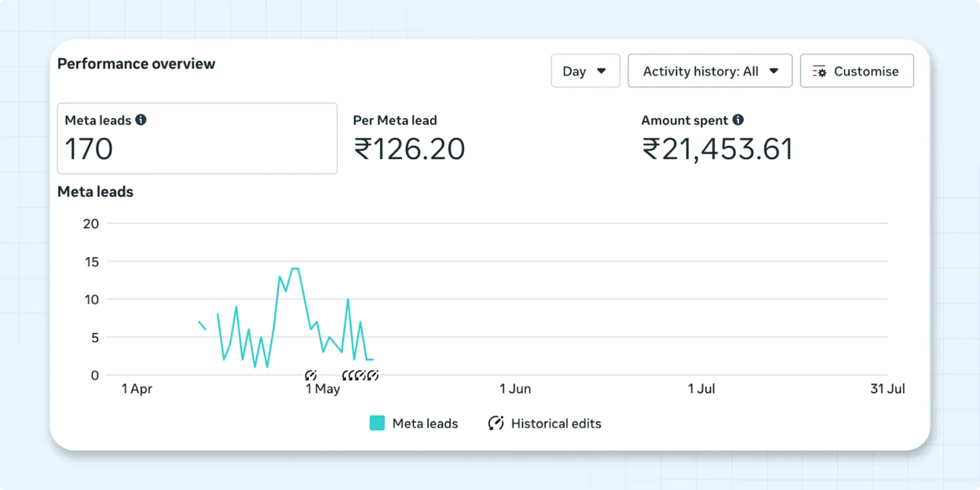The image size is (980, 490).
Task: Switch chart to the Amount spent metric
Action: [x=717, y=138]
